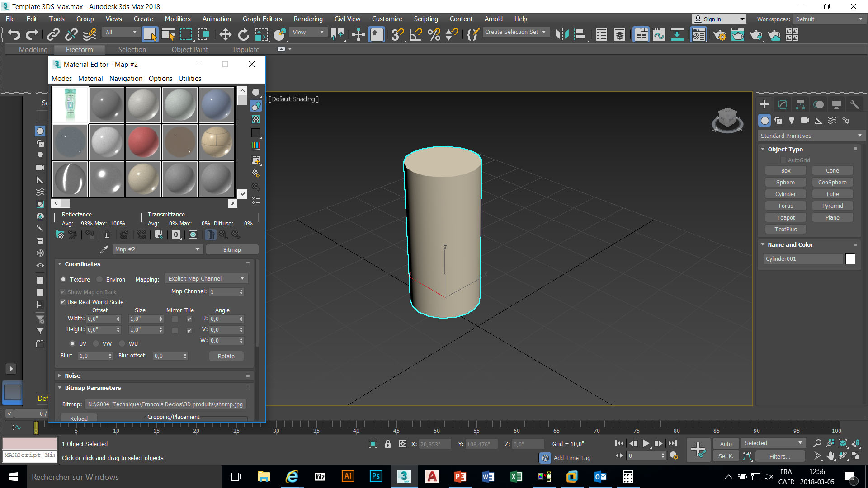This screenshot has width=868, height=488.
Task: Select the Rotate transform tool
Action: coord(243,35)
